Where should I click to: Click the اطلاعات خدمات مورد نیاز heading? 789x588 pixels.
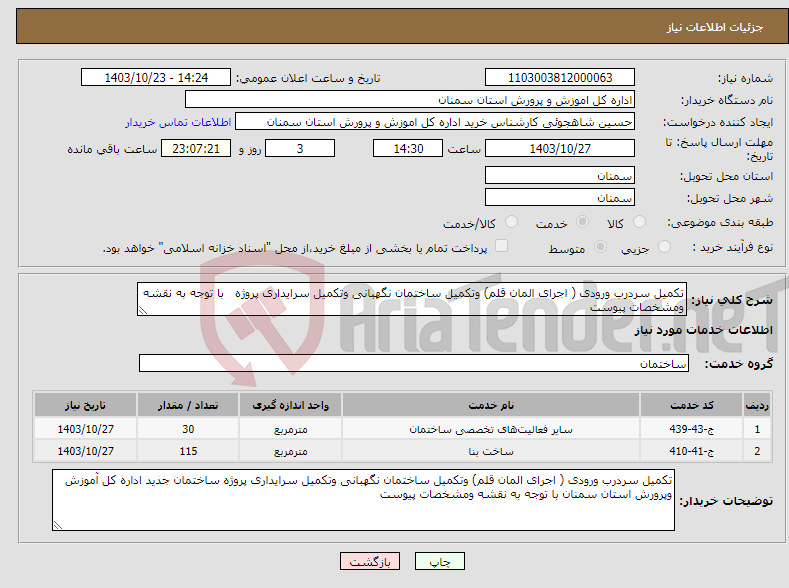click(x=703, y=330)
